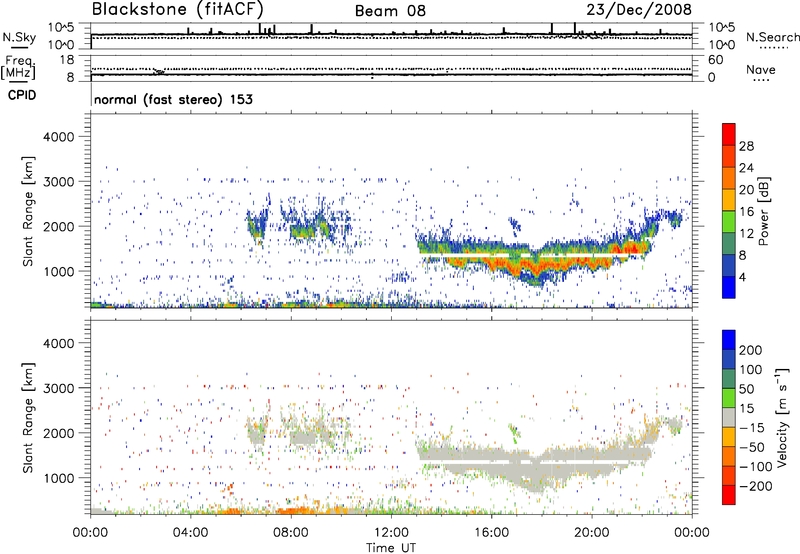Click the 04:00 time tick label
800x554 pixels.
point(190,533)
